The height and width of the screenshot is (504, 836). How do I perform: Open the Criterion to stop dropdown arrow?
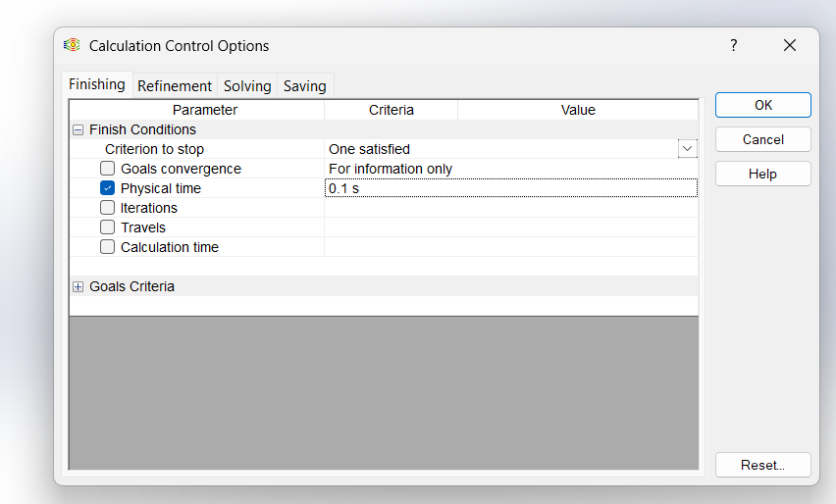tap(687, 149)
